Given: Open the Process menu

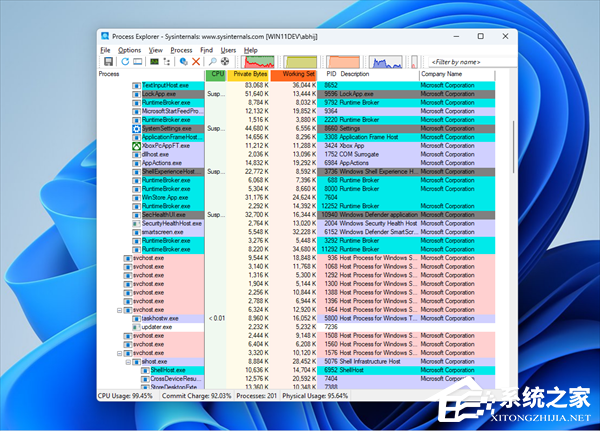Looking at the screenshot, I should coord(181,50).
